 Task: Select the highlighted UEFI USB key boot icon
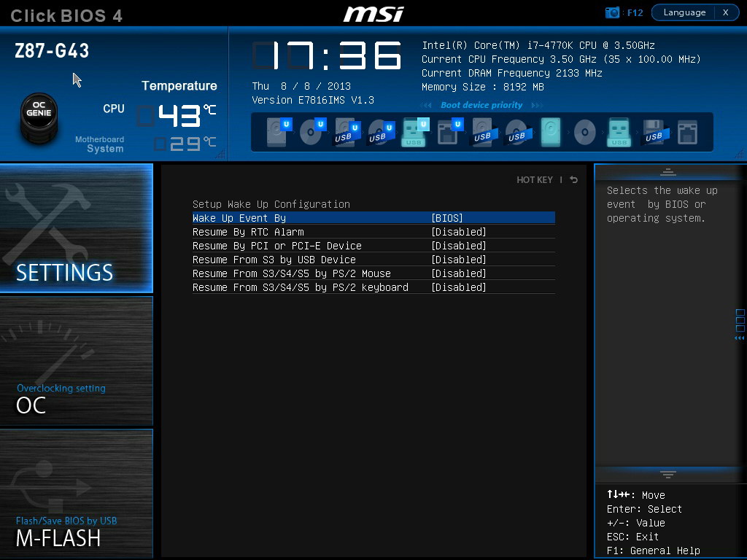(415, 132)
